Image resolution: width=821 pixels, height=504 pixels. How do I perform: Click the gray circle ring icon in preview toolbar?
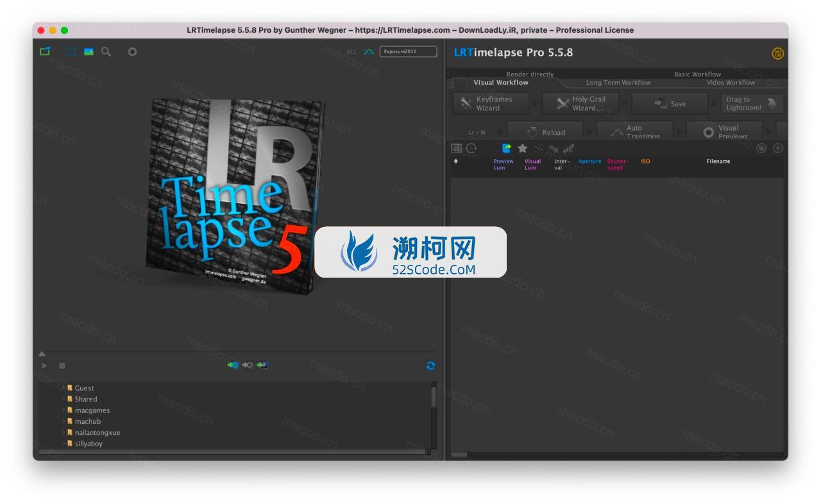pos(132,51)
